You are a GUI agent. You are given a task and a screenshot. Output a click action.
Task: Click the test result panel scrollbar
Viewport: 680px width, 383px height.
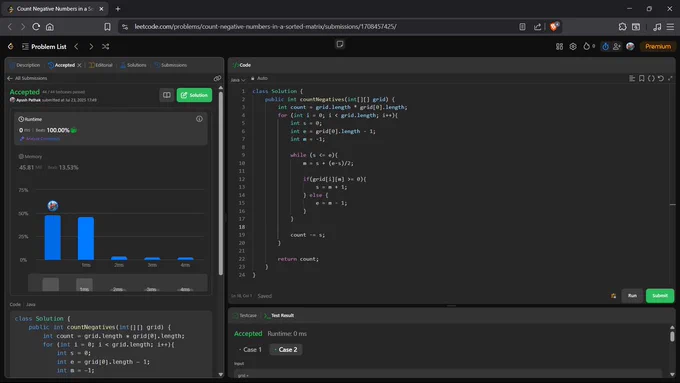point(672,336)
